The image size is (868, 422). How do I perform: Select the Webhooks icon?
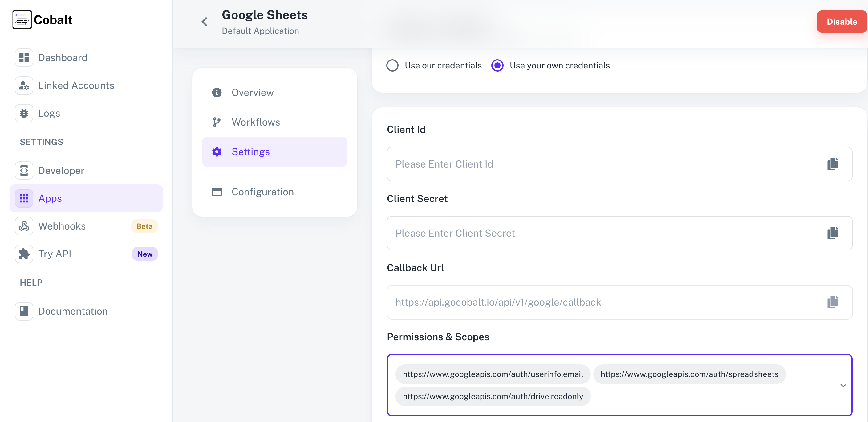click(24, 226)
